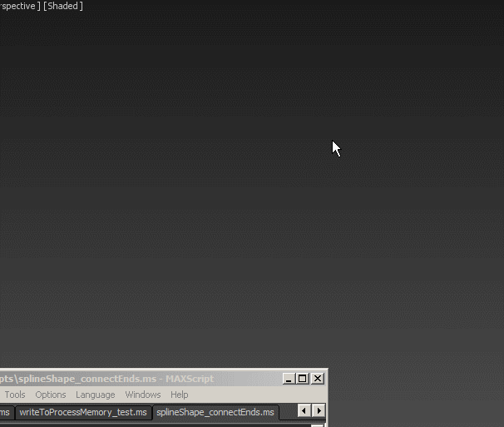Screen dimensions: 504x427
Task: Click the Perspective viewport label
Action: click(20, 6)
